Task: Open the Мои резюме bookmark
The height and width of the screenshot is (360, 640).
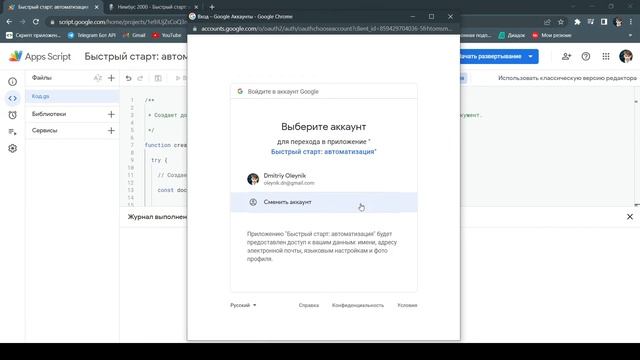Action: click(551, 36)
